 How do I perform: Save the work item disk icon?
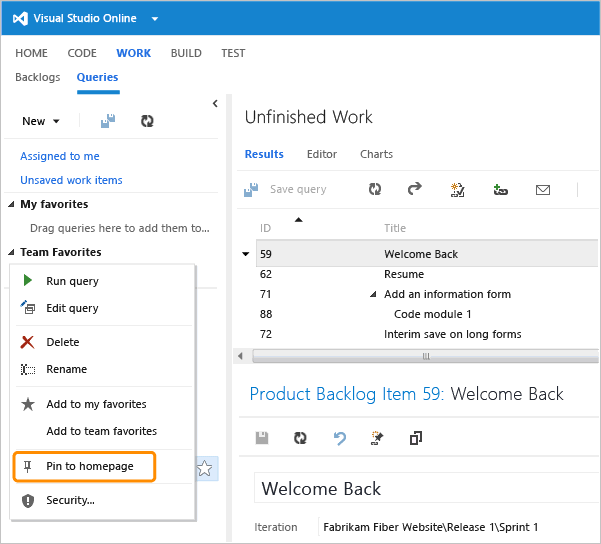[x=262, y=438]
